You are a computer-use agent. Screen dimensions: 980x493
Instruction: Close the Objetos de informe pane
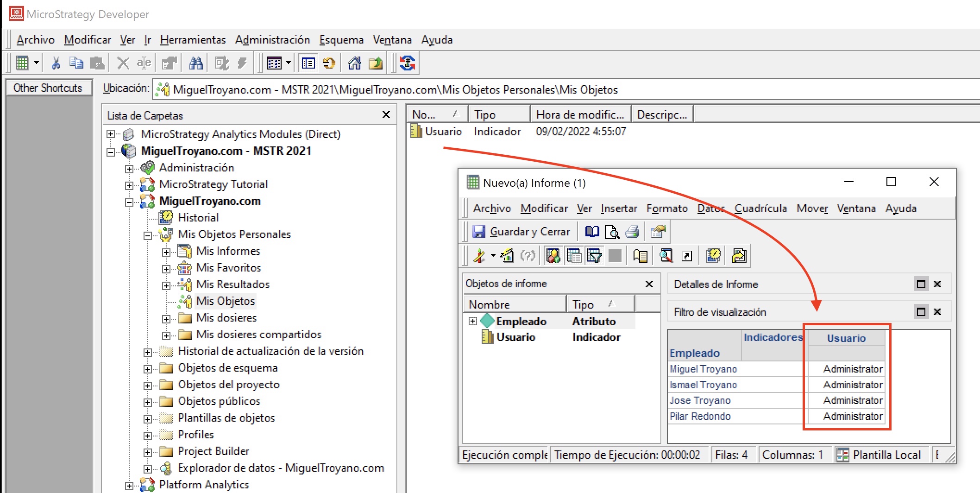[649, 284]
